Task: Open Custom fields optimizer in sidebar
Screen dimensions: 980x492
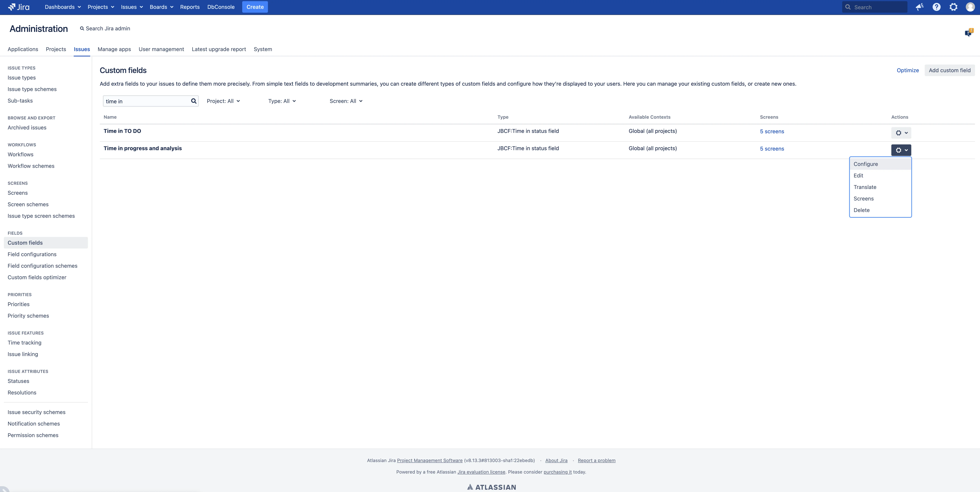Action: (37, 277)
